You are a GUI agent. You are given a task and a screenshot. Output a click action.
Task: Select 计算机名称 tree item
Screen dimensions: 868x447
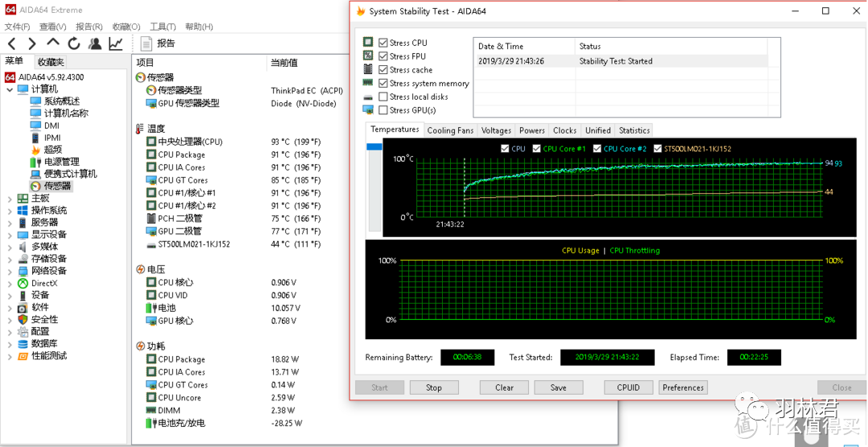coord(66,113)
